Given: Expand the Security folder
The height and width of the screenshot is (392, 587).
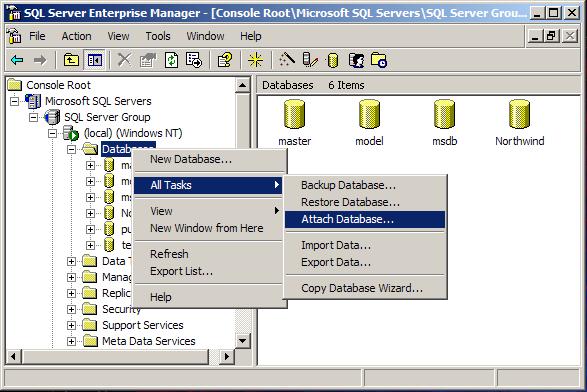Looking at the screenshot, I should pyautogui.click(x=71, y=309).
